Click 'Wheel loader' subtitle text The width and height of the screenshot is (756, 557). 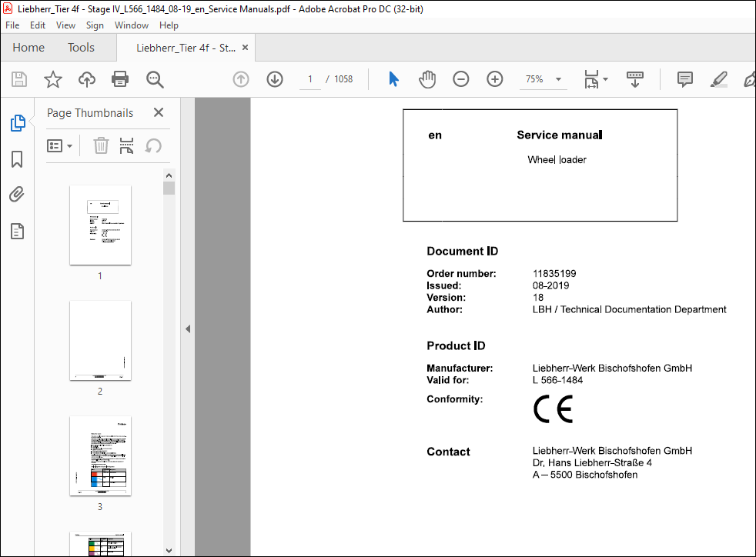pos(557,159)
